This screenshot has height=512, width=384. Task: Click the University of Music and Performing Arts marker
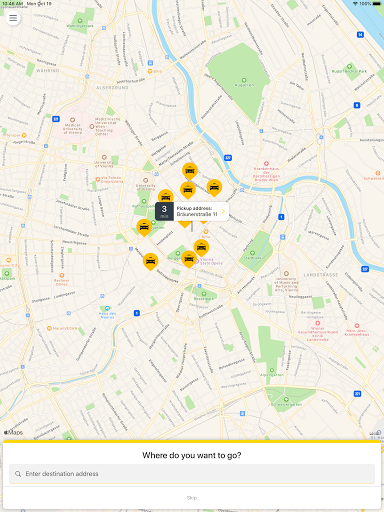[286, 273]
